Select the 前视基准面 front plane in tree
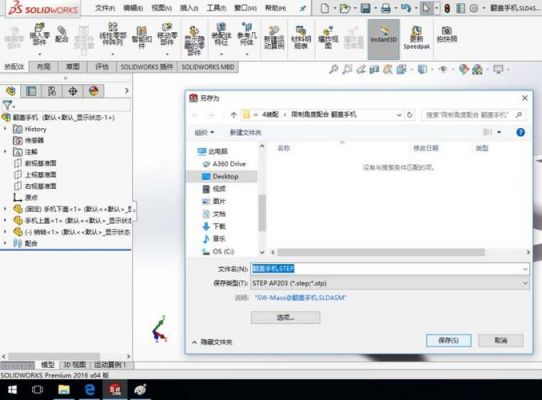 40,163
